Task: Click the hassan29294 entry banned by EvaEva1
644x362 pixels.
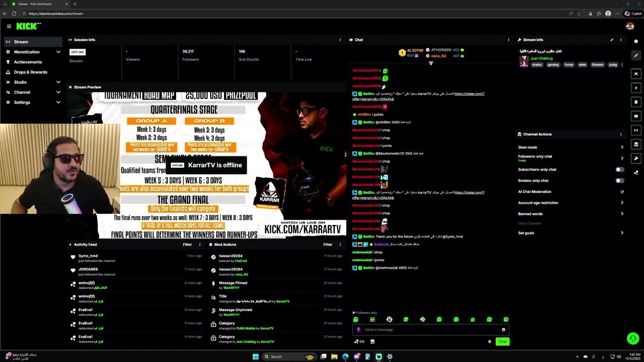Action: 276,258
